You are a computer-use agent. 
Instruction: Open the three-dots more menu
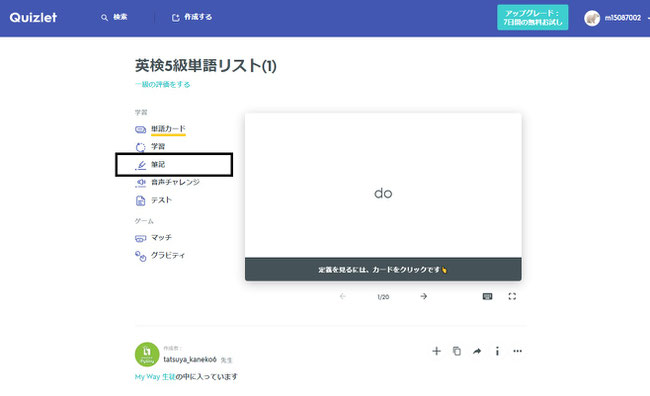click(x=517, y=351)
